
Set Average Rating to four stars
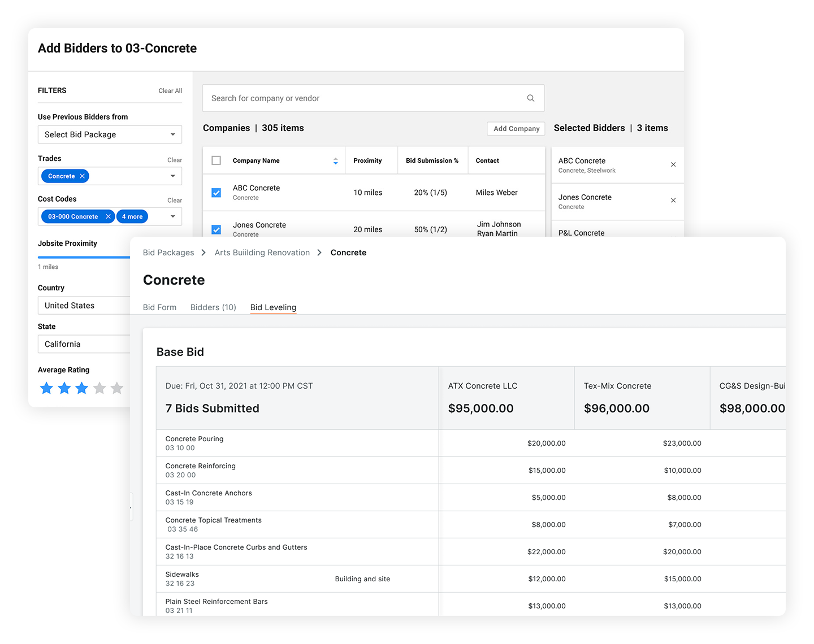click(x=99, y=388)
